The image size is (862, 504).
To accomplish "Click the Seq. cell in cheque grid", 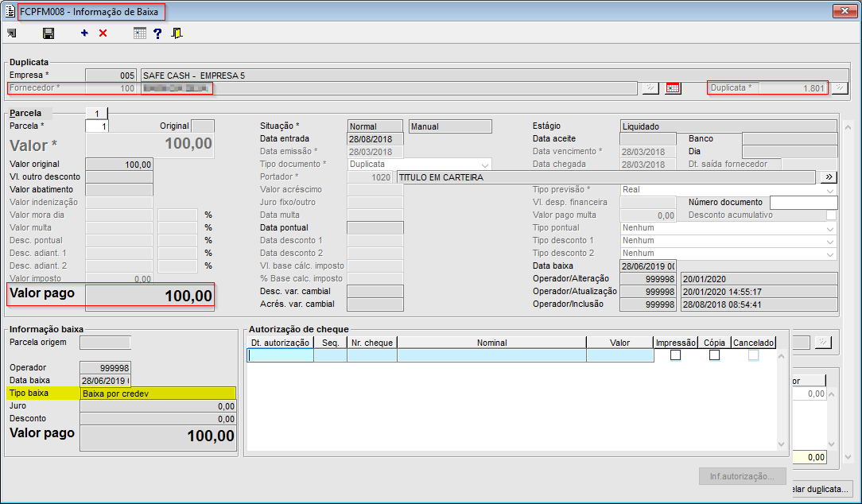I will [x=330, y=355].
